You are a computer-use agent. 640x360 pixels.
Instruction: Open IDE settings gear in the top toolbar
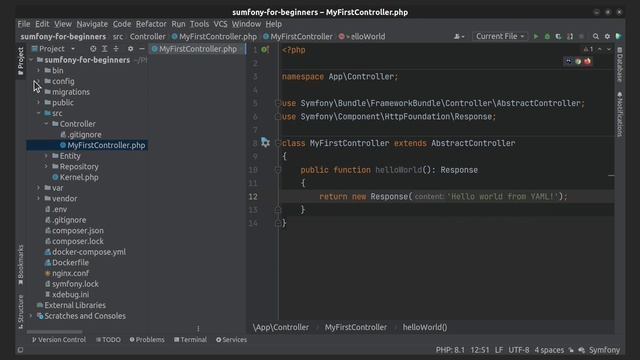pyautogui.click(x=607, y=37)
